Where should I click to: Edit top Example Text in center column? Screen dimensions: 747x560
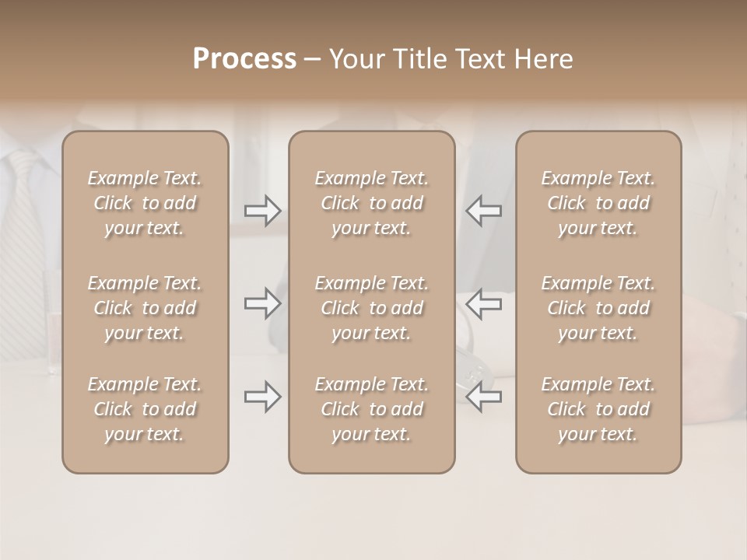(372, 203)
